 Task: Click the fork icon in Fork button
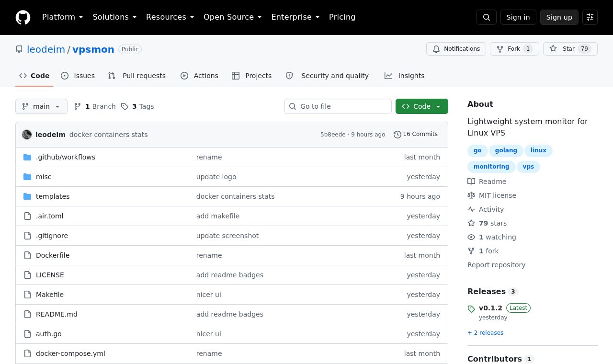tap(500, 49)
